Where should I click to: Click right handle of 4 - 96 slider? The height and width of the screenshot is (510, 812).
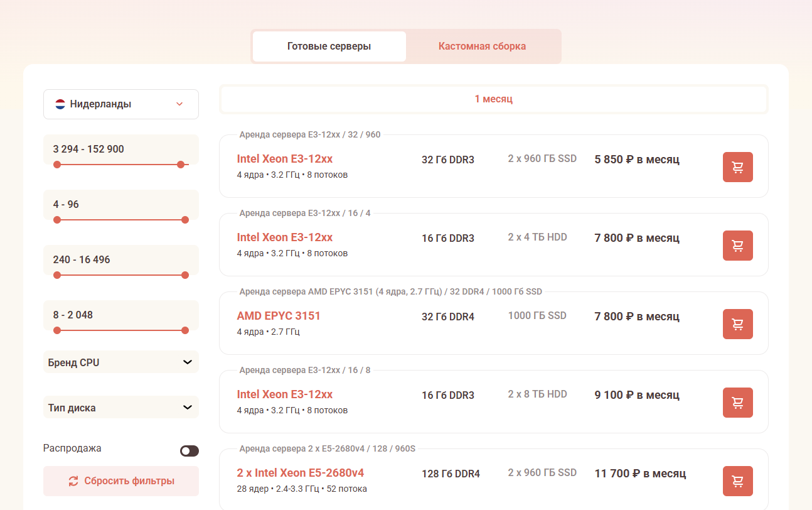pyautogui.click(x=185, y=220)
